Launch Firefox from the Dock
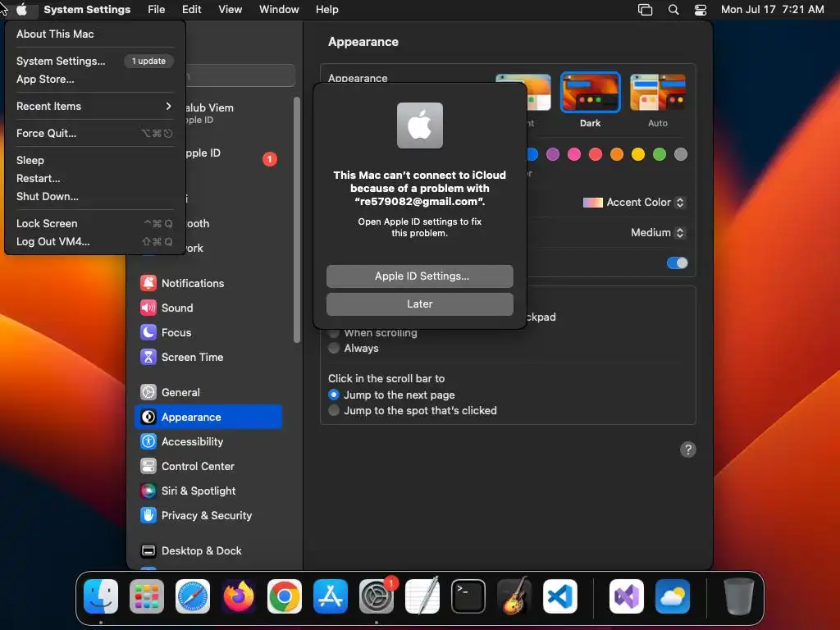The image size is (840, 630). tap(239, 596)
